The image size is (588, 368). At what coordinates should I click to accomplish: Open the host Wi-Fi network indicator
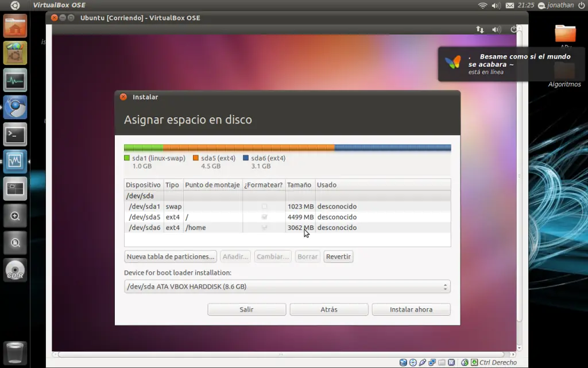(x=482, y=5)
